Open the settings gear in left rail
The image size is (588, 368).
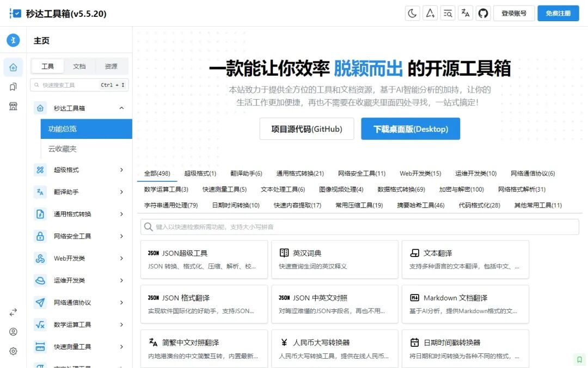[x=13, y=351]
